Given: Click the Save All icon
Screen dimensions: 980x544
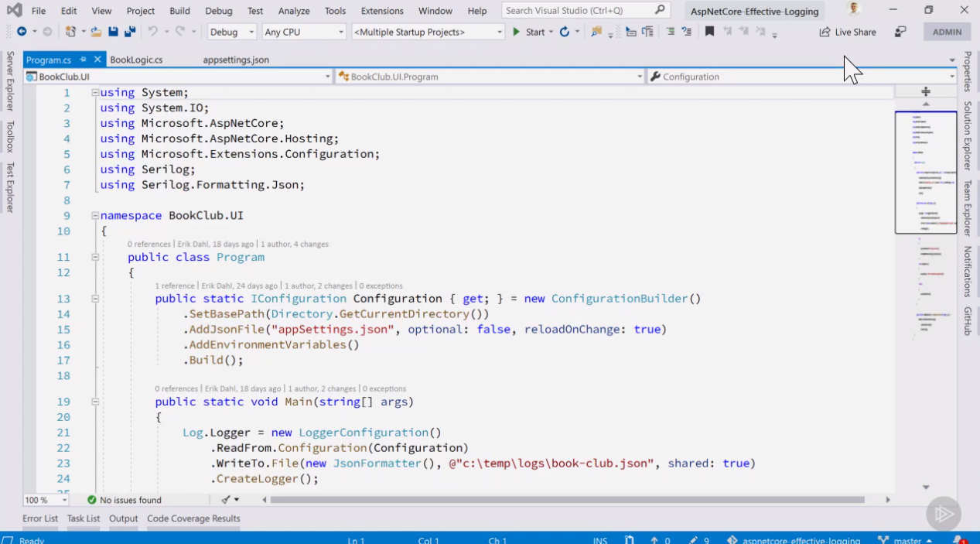Looking at the screenshot, I should [x=130, y=32].
